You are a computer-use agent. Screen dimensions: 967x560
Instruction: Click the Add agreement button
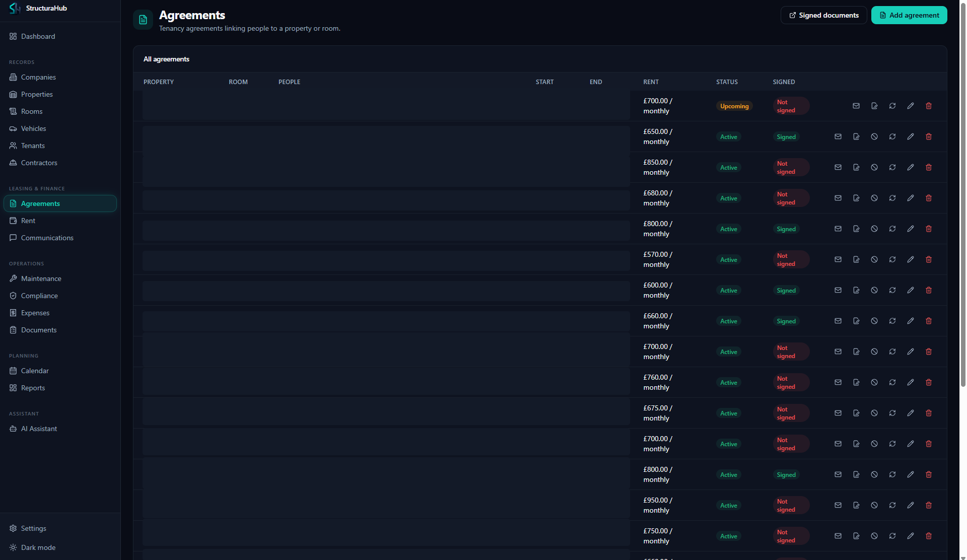[x=909, y=15]
